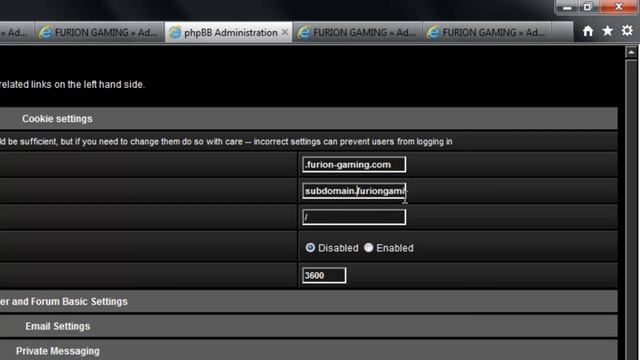Image resolution: width=640 pixels, height=360 pixels.
Task: Switch to the FURION GAMING tab left of phpBB Administration
Action: pos(99,32)
